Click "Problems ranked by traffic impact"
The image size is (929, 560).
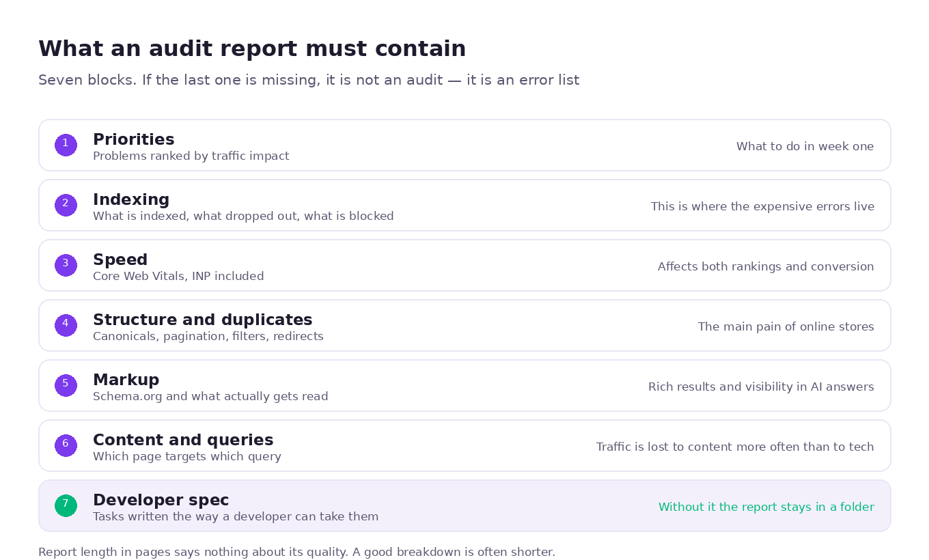[191, 156]
